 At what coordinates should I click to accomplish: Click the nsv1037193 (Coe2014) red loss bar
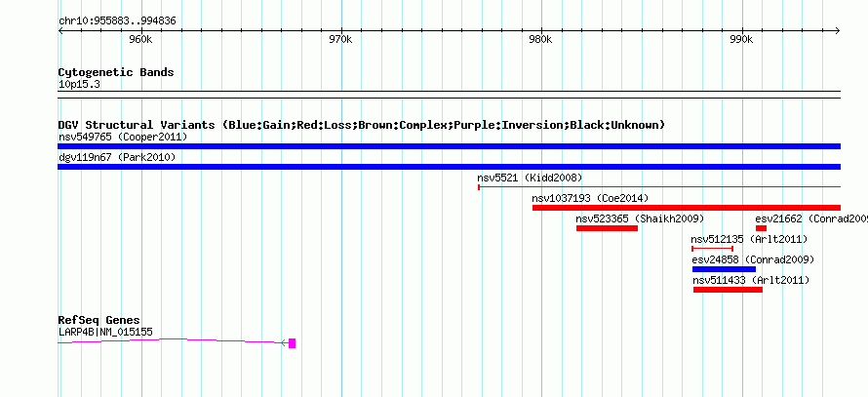pyautogui.click(x=687, y=208)
